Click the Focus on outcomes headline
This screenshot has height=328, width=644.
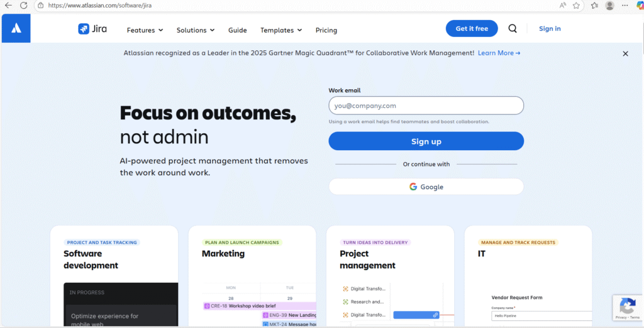tap(208, 112)
